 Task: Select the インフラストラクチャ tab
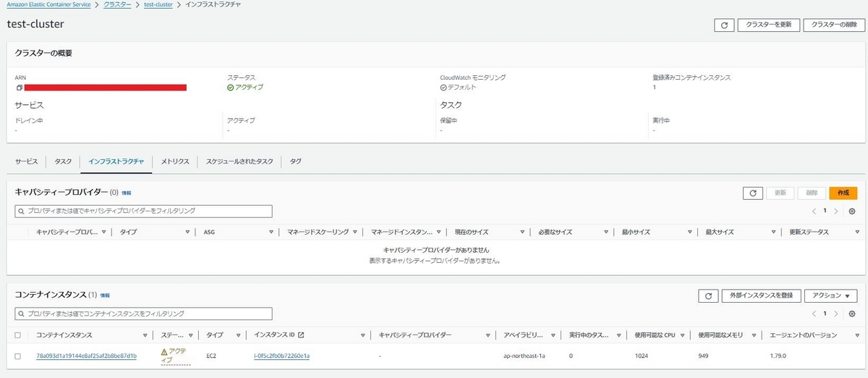116,161
